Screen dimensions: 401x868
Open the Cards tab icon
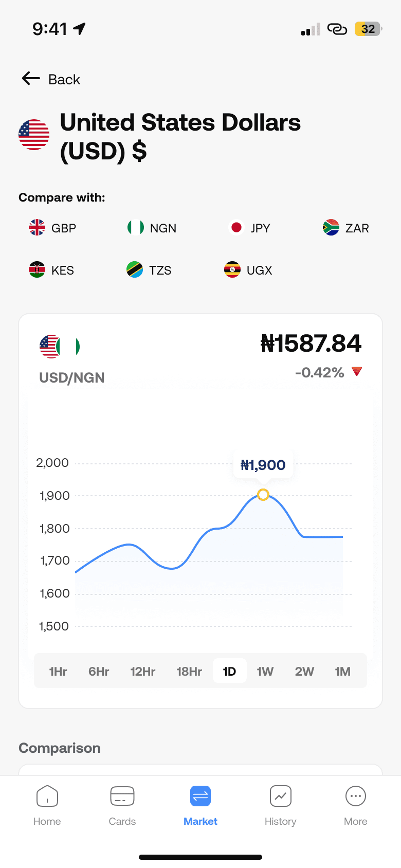tap(122, 796)
